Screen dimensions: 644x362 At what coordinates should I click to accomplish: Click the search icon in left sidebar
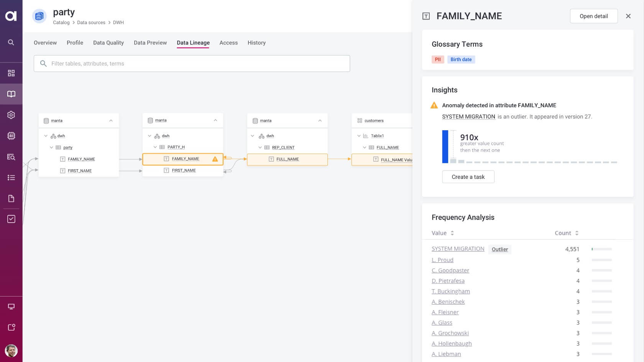11,42
